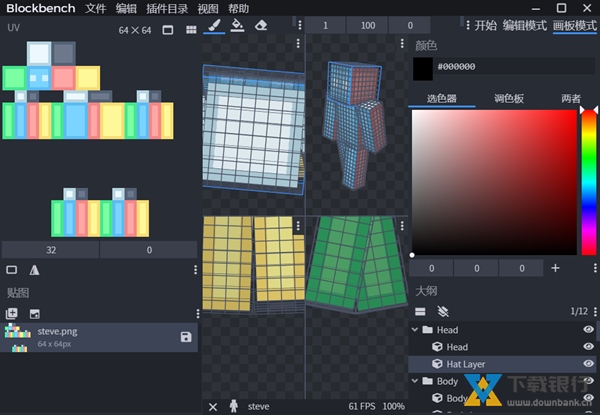This screenshot has width=600, height=415.
Task: Switch to the 调色板 palette tab
Action: point(510,99)
